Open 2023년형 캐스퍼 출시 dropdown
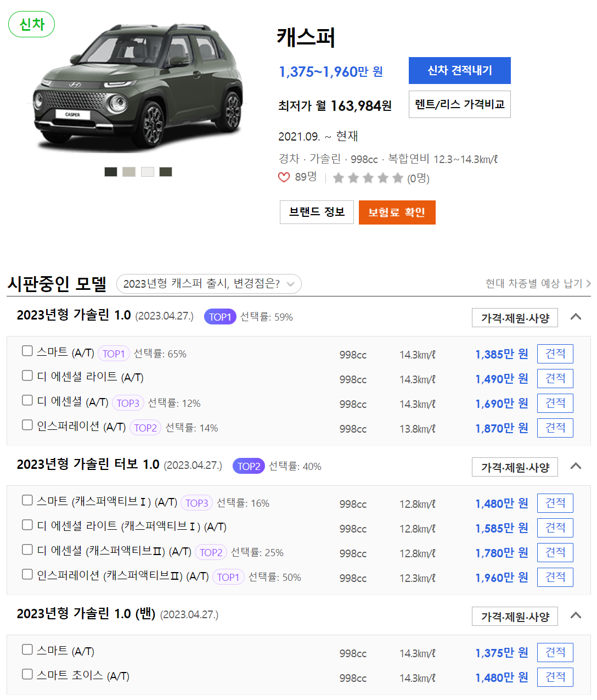The image size is (597, 700). click(209, 284)
